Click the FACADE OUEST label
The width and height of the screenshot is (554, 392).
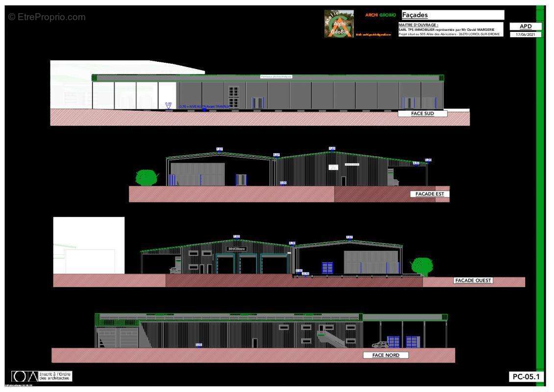tap(473, 281)
